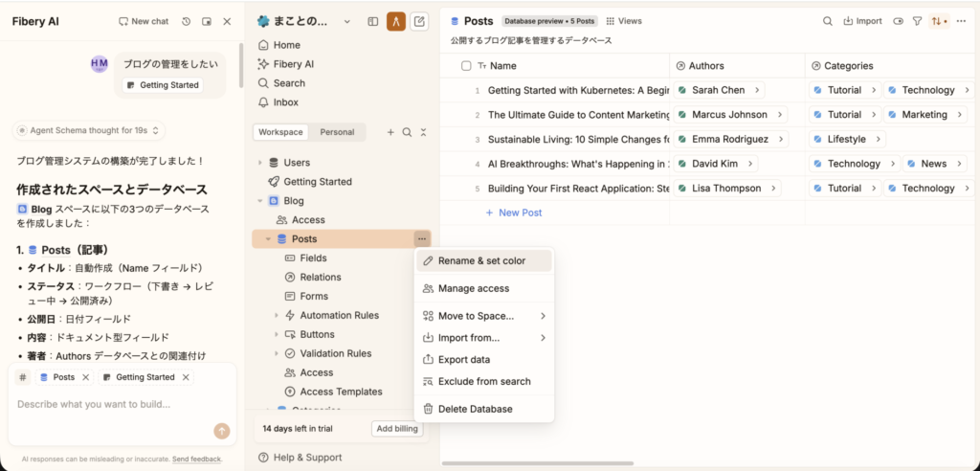Switch to Personal tab

(337, 132)
